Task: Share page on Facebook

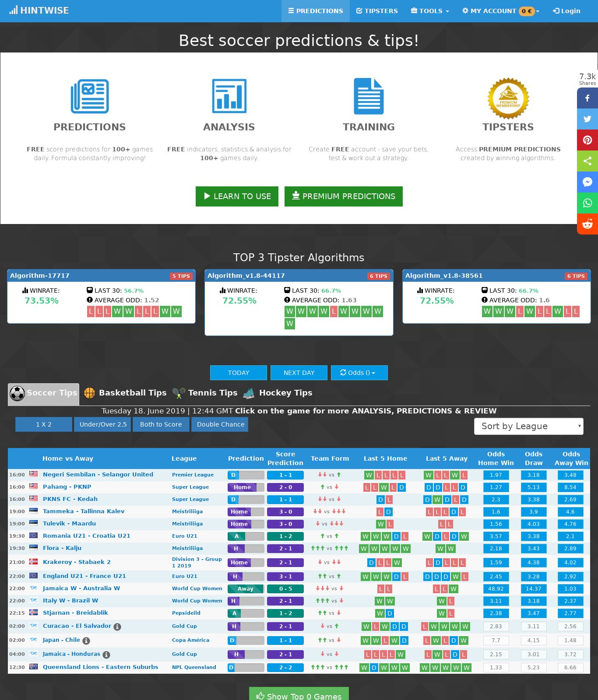Action: 587,98
